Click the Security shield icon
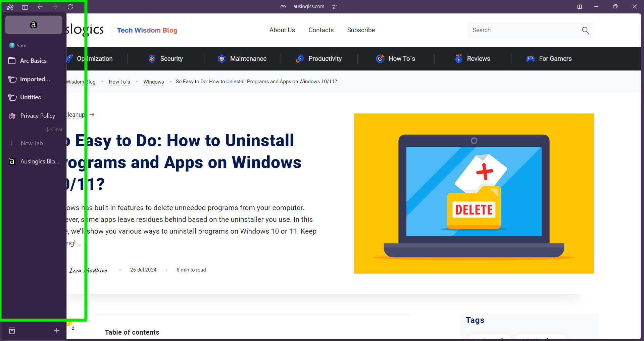644x341 pixels. click(152, 59)
